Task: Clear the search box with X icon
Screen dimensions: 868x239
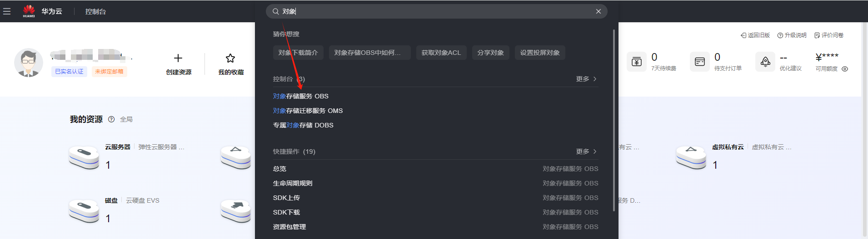Action: tap(599, 11)
